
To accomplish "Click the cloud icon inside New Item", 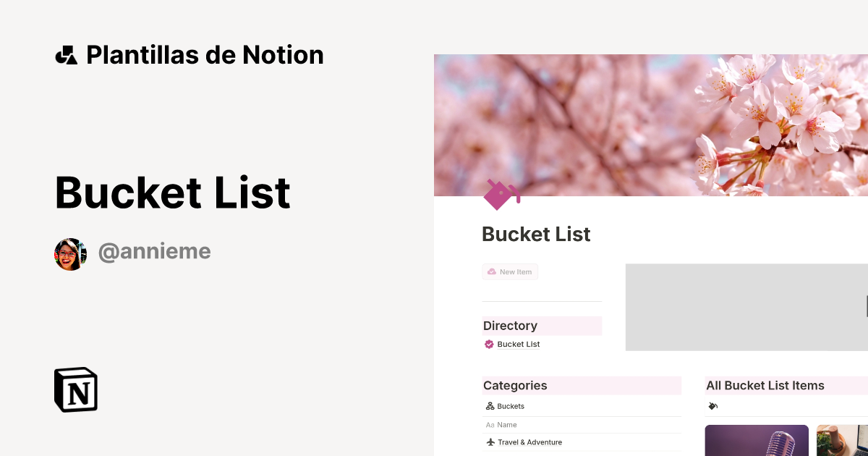I will tap(491, 271).
